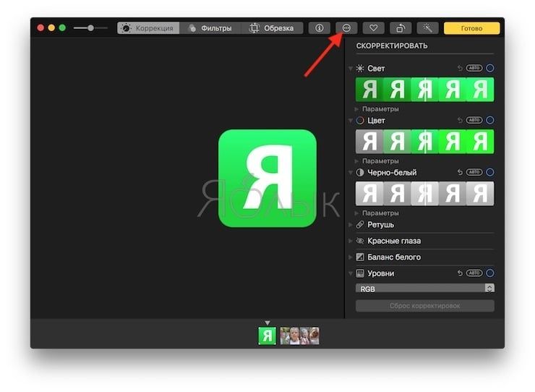Toggle the Черно-белый adjustment circle on/off
The image size is (535, 392).
point(490,172)
